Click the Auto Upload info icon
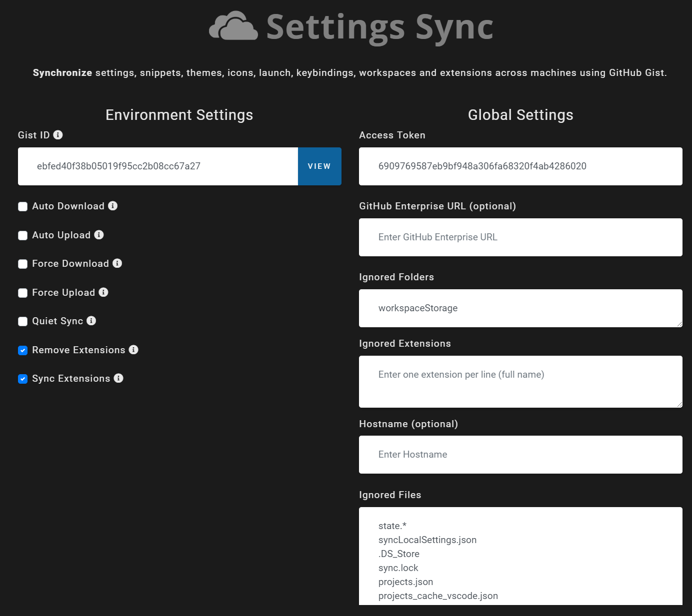The width and height of the screenshot is (692, 616). click(99, 235)
